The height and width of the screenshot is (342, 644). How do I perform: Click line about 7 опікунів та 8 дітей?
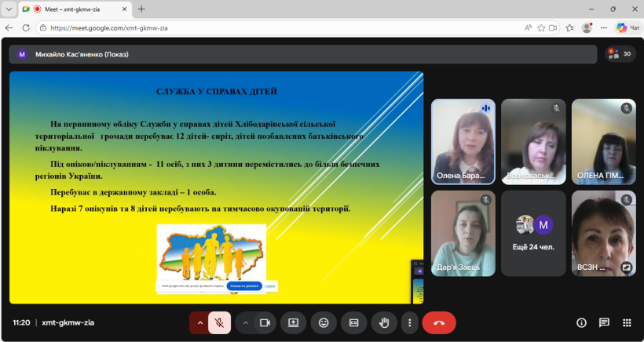pos(200,209)
